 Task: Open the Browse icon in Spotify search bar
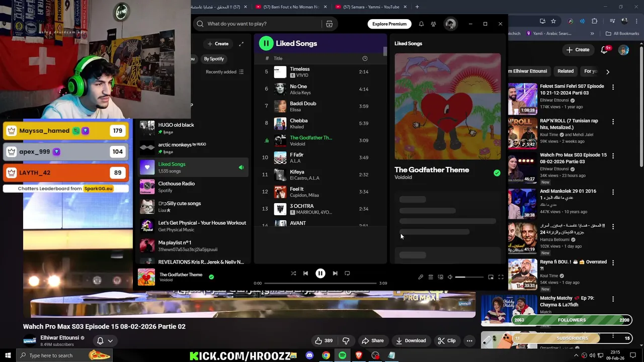tap(329, 24)
